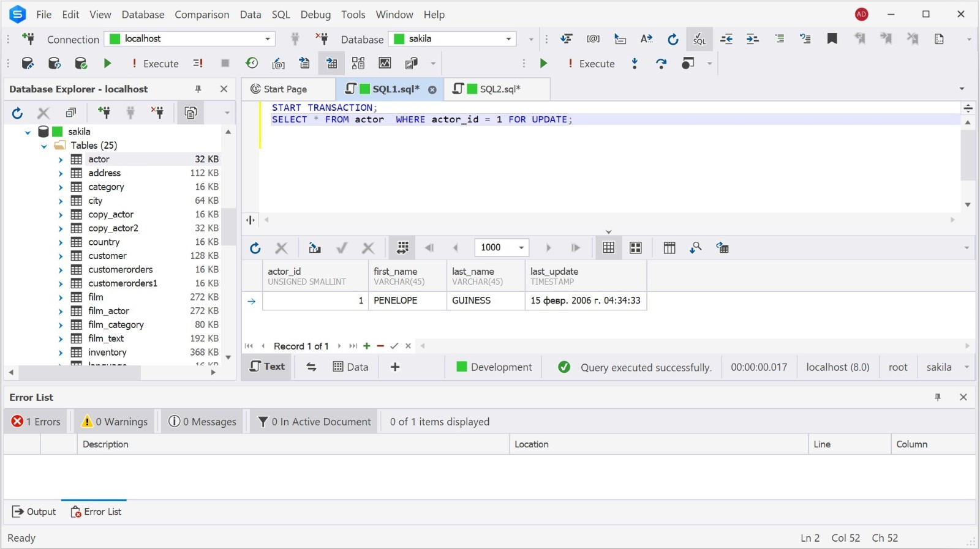Click the Description column header in Error List
Screen dimensions: 980x549
[x=293, y=444]
